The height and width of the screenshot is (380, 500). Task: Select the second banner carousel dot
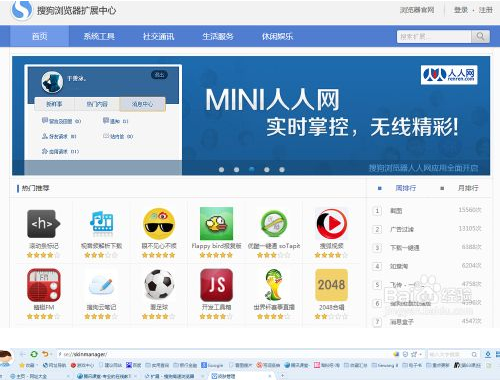click(x=236, y=170)
